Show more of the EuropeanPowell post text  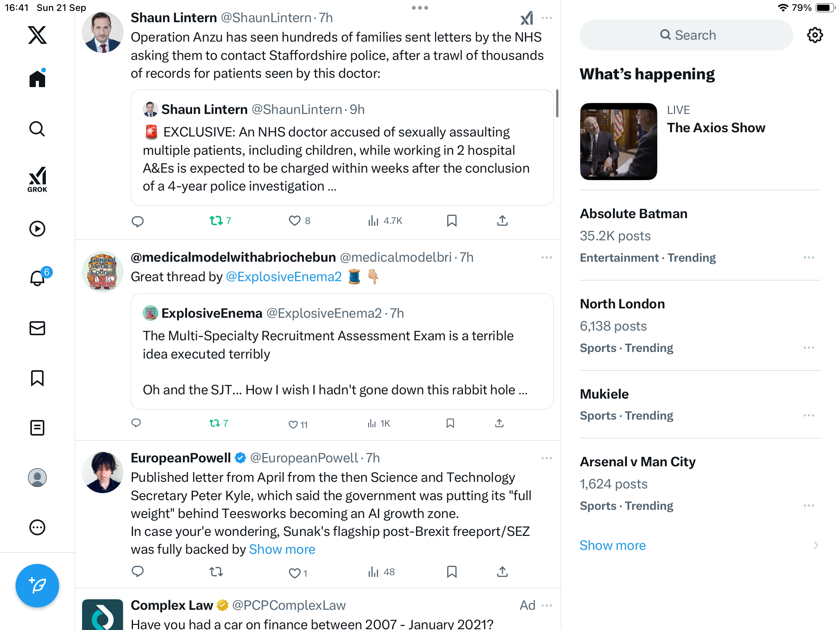pyautogui.click(x=282, y=549)
